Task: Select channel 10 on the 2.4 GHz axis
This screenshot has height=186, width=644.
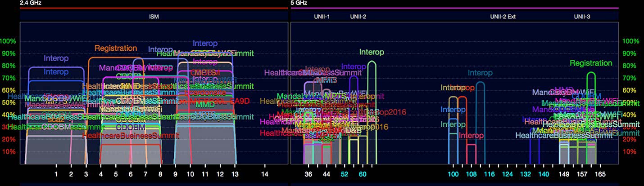Action: (x=190, y=173)
